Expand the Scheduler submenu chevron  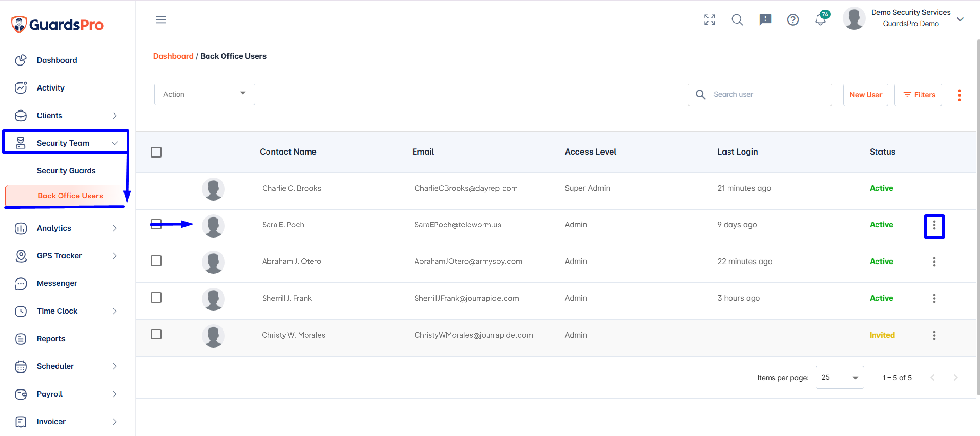point(115,366)
